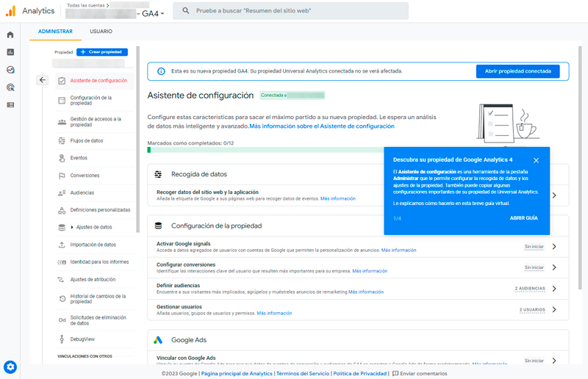Select Flujos de datos menu item
This screenshot has width=588, height=379.
coord(95,141)
